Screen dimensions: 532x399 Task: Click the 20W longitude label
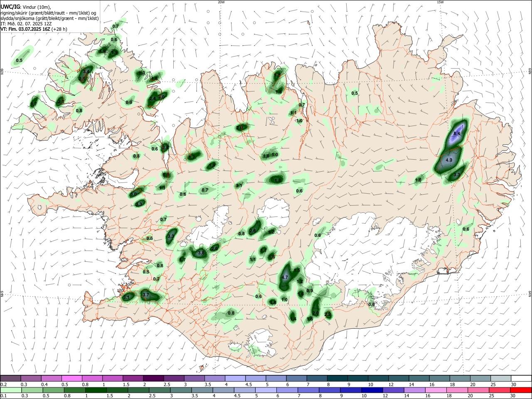coord(221,2)
